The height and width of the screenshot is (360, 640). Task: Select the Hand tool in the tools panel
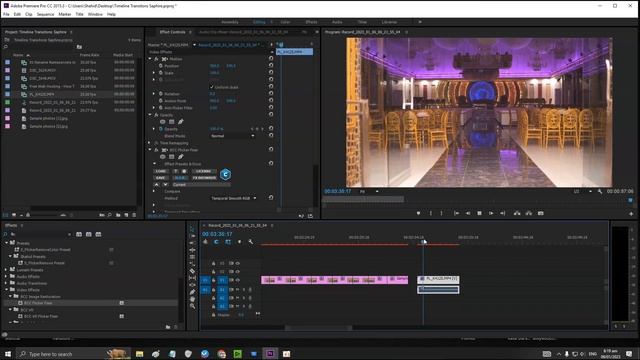coord(192,299)
